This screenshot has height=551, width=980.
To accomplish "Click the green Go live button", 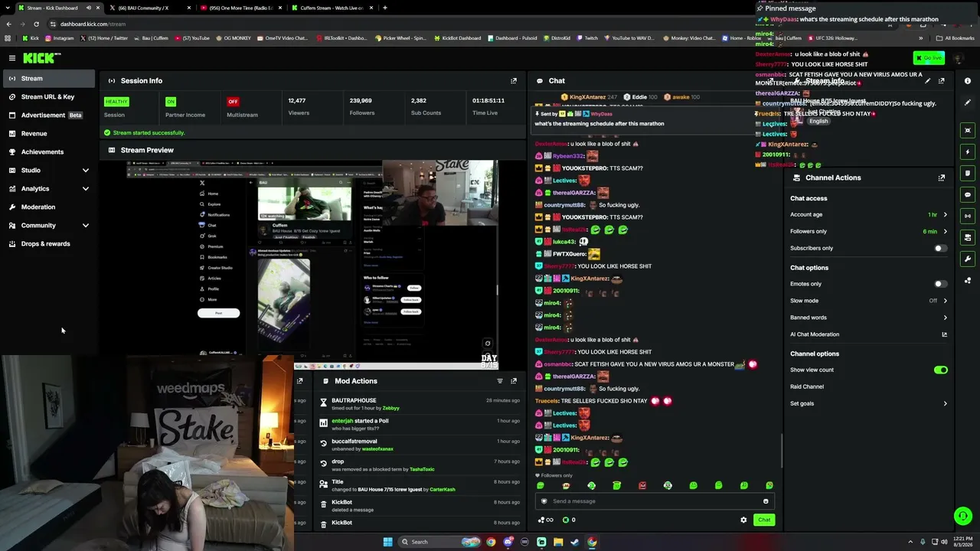I will 929,58.
